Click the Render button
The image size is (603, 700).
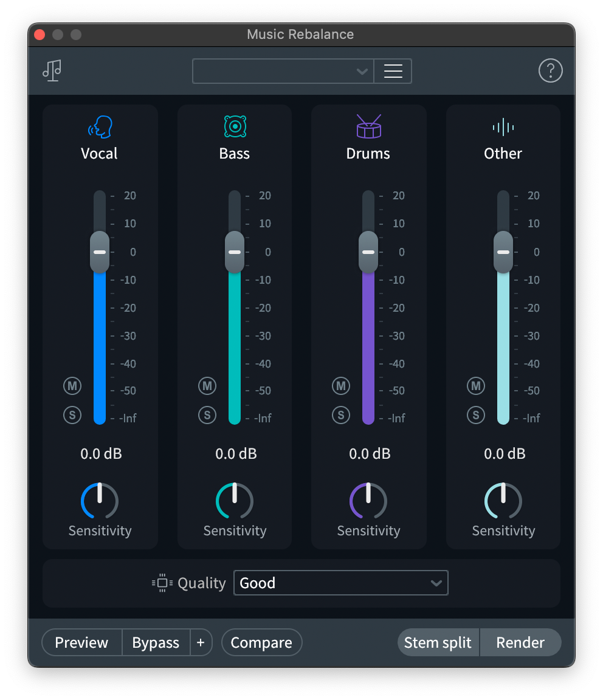click(520, 642)
